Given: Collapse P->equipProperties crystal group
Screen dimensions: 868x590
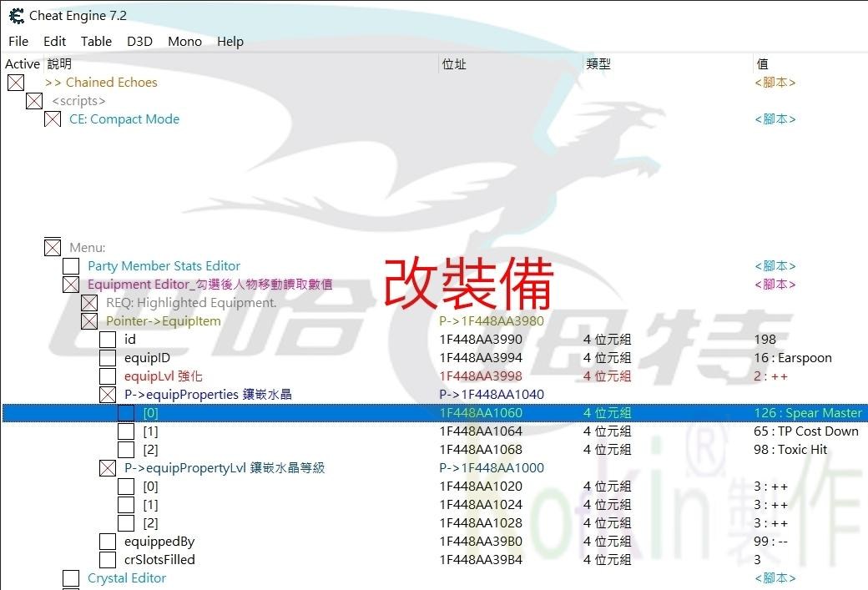Looking at the screenshot, I should click(108, 395).
